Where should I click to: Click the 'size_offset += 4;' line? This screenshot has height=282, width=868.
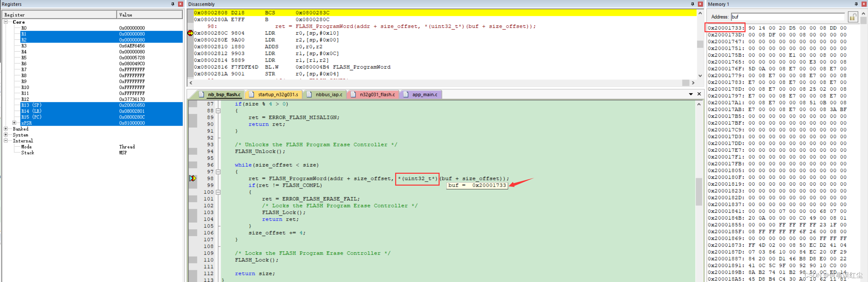277,233
